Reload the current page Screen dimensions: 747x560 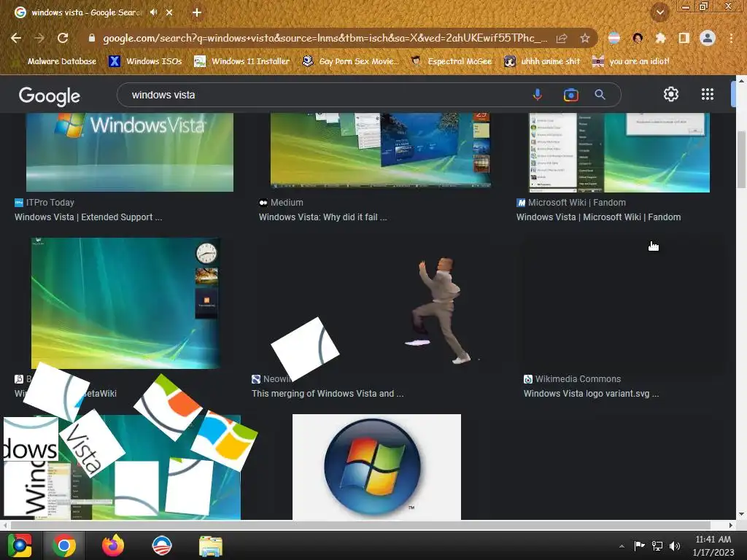pos(63,38)
